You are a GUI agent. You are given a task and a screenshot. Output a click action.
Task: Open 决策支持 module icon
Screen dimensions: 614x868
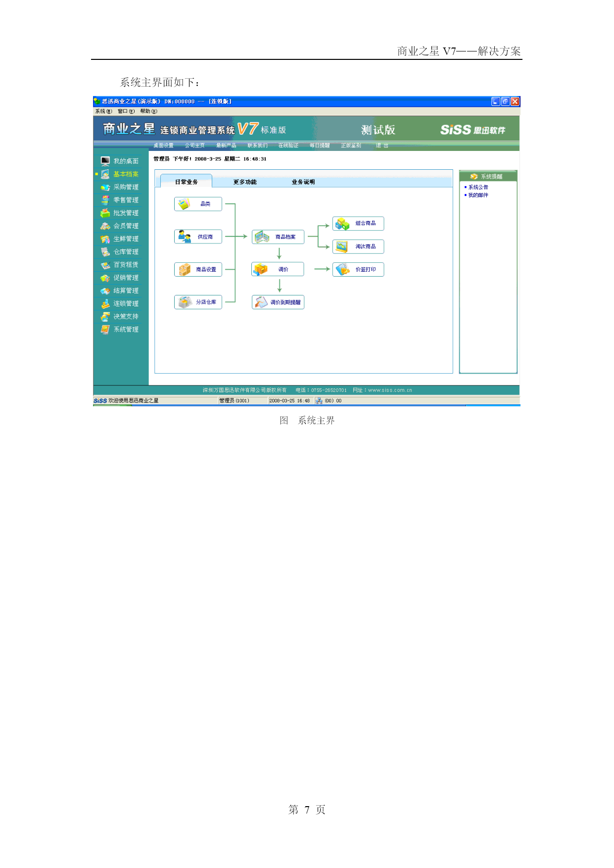105,316
